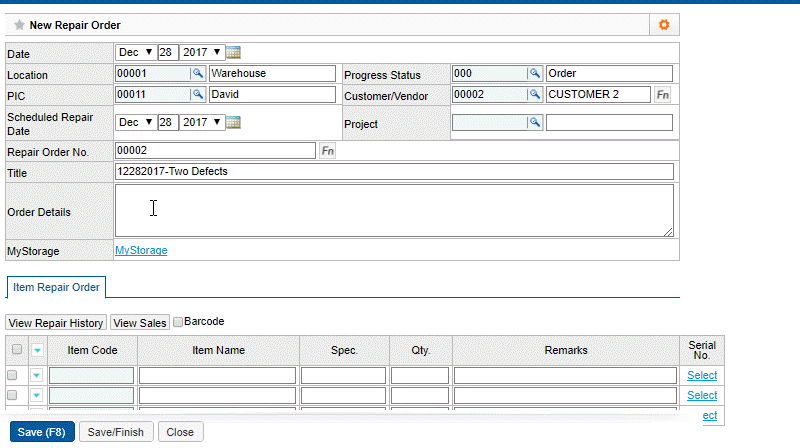
Task: Click Item Name field in second row
Action: pos(217,395)
